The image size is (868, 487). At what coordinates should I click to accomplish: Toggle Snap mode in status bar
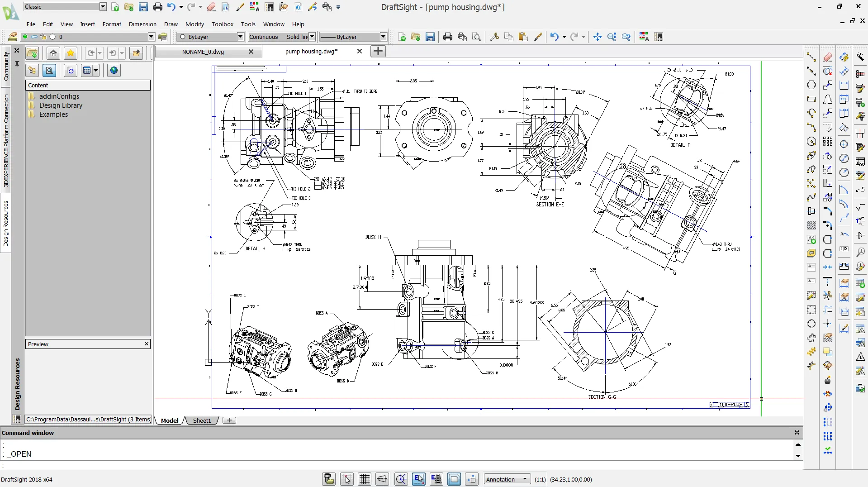click(347, 479)
